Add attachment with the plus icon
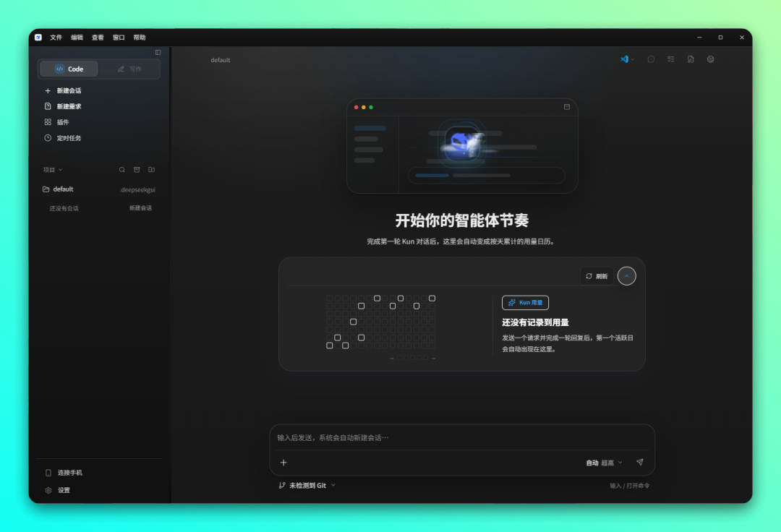The width and height of the screenshot is (781, 532). click(283, 463)
